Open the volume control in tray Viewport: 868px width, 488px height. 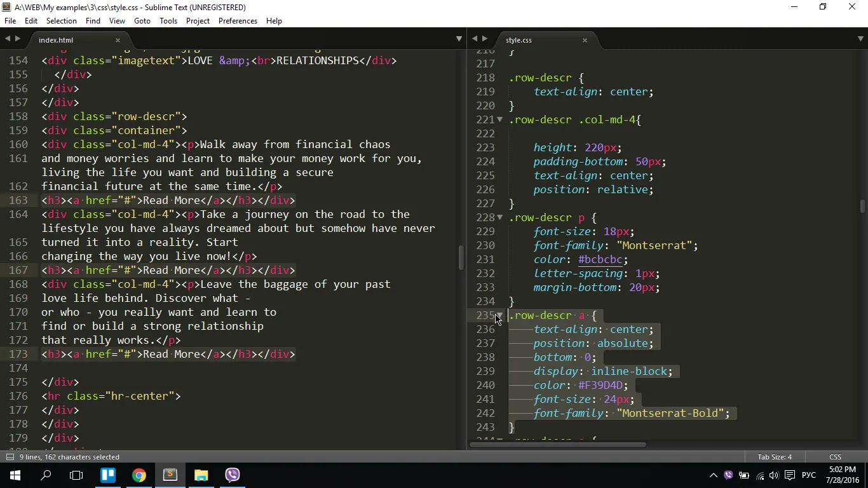774,475
